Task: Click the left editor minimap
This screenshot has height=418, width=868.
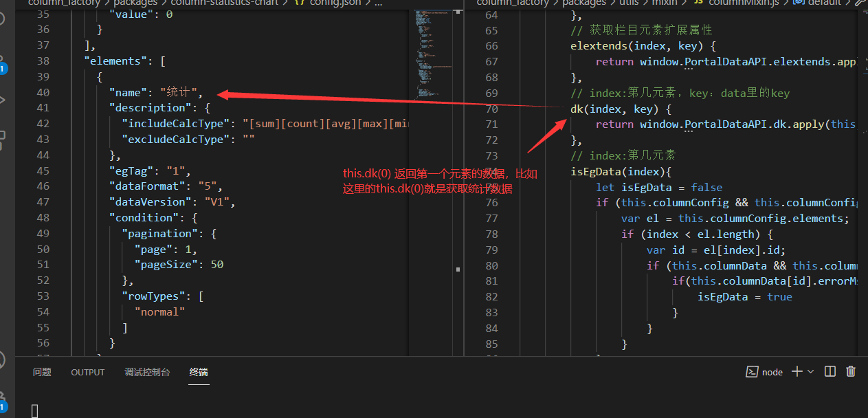Action: click(434, 55)
